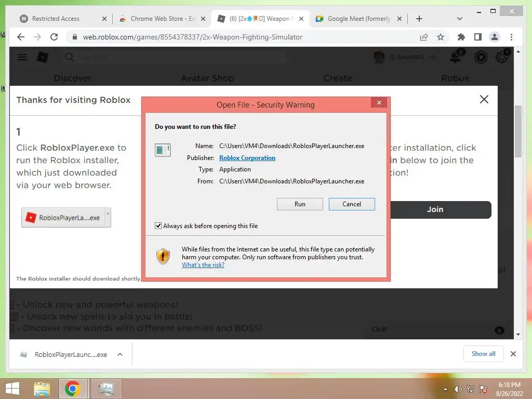Close the Google Meet tab
Viewport: 532px width, 399px height.
400,19
